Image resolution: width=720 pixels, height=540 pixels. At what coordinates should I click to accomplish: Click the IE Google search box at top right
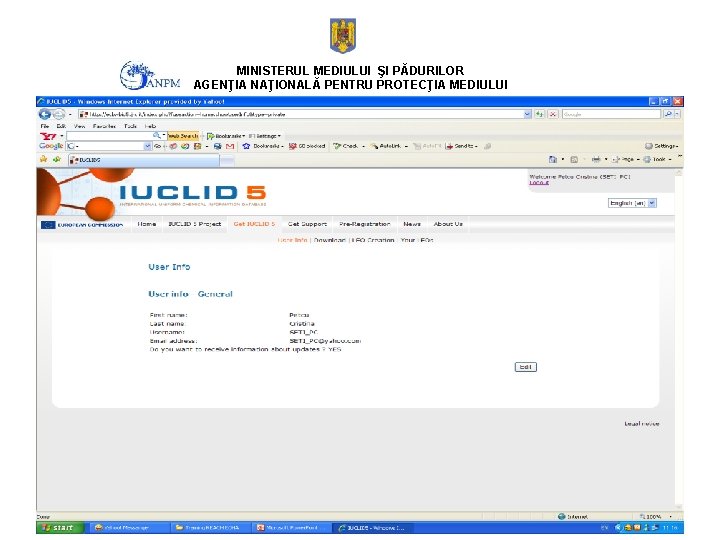(612, 114)
